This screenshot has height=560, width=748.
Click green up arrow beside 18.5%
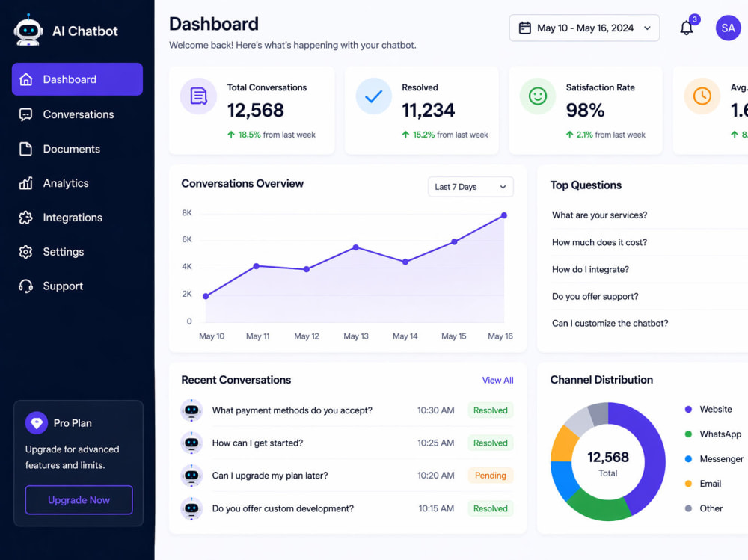[x=231, y=135]
